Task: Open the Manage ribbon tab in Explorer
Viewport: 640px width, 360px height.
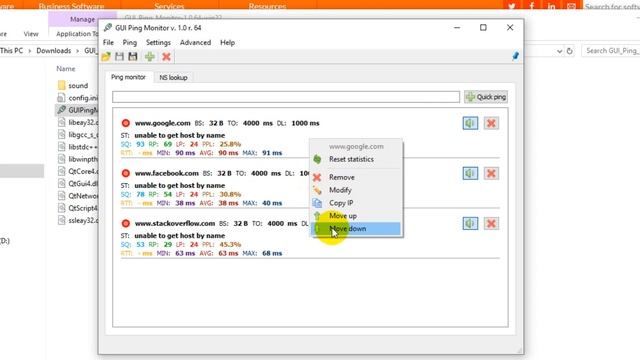Action: pyautogui.click(x=82, y=19)
